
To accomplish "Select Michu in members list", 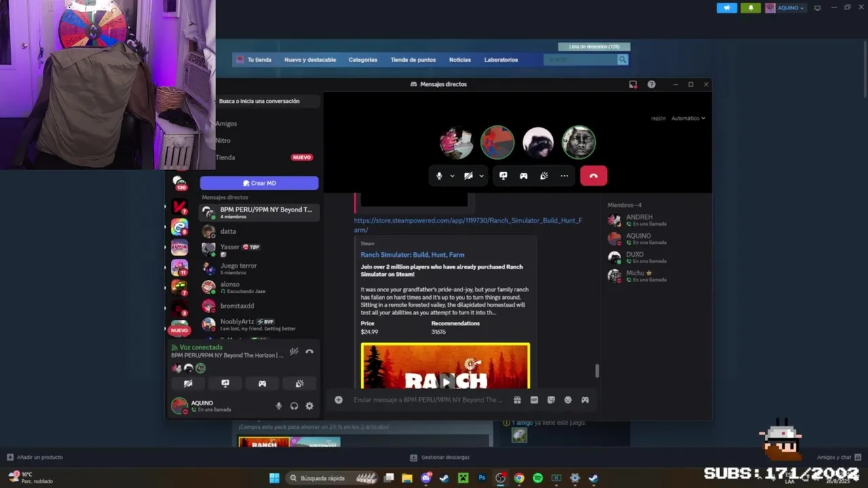I will coord(654,276).
